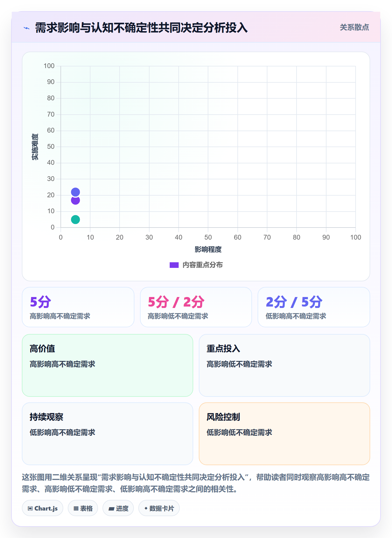This screenshot has height=538, width=392.
Task: Select the 风险控制 quadrant card
Action: pos(284,434)
